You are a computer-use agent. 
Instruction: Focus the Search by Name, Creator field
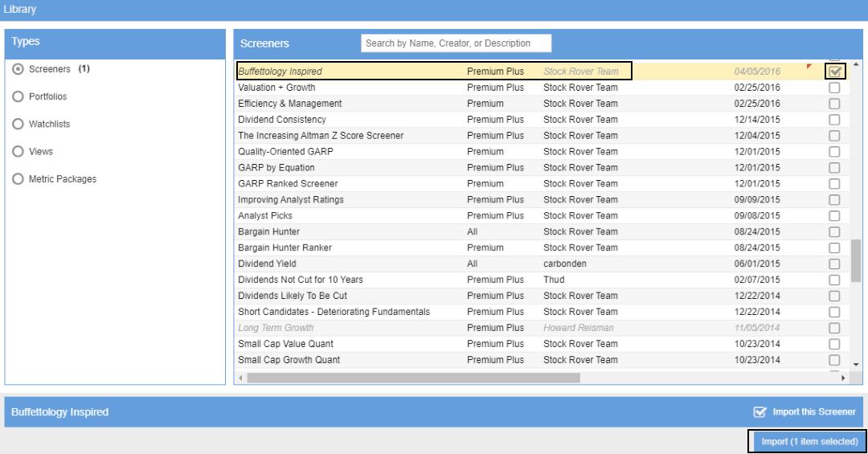point(457,43)
